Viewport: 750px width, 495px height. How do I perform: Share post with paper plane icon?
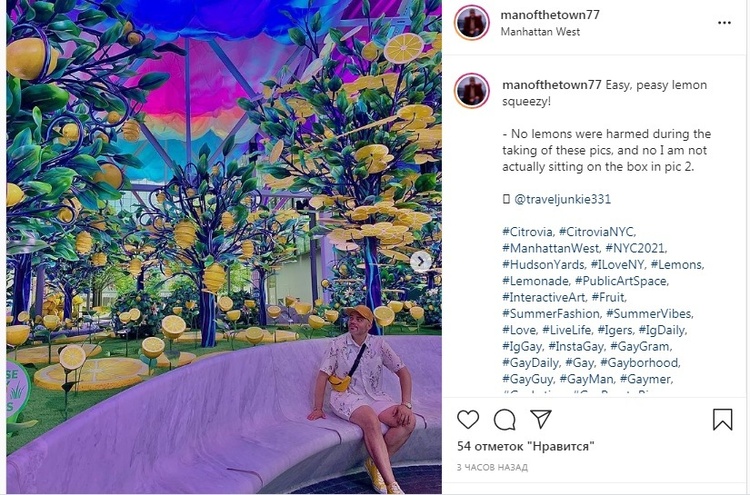541,419
